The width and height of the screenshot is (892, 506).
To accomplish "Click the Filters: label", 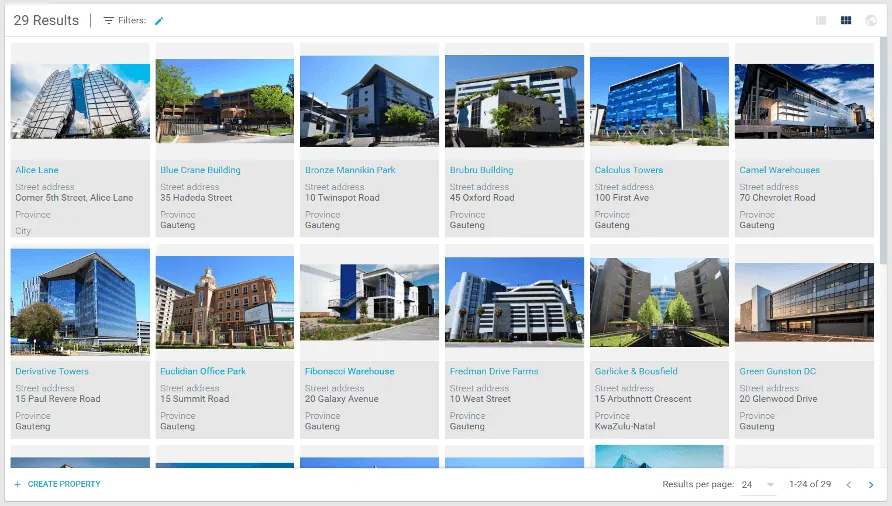I will 132,20.
